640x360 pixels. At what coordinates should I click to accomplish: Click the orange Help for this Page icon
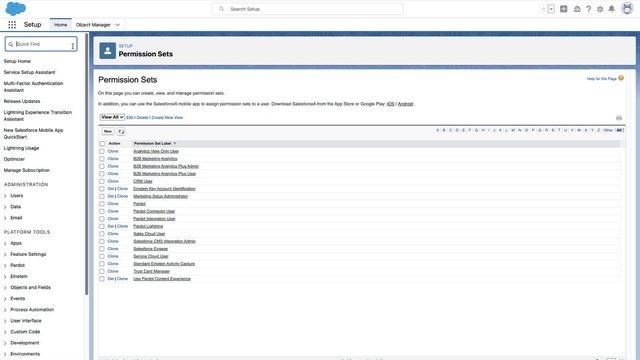tap(621, 78)
